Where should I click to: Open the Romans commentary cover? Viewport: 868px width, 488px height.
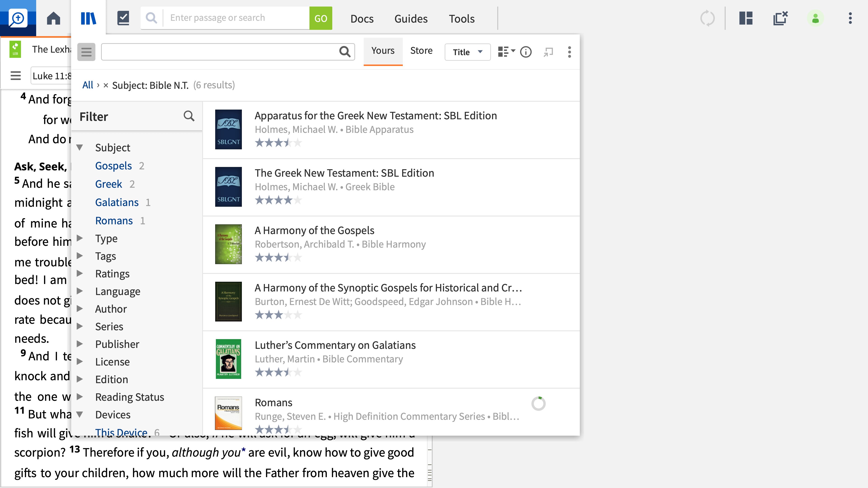click(x=229, y=413)
